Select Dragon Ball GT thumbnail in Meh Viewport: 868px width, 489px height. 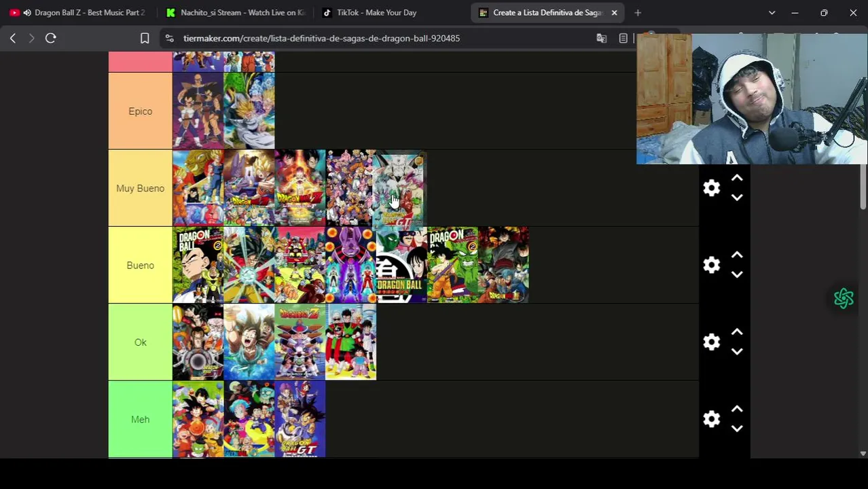pyautogui.click(x=300, y=420)
